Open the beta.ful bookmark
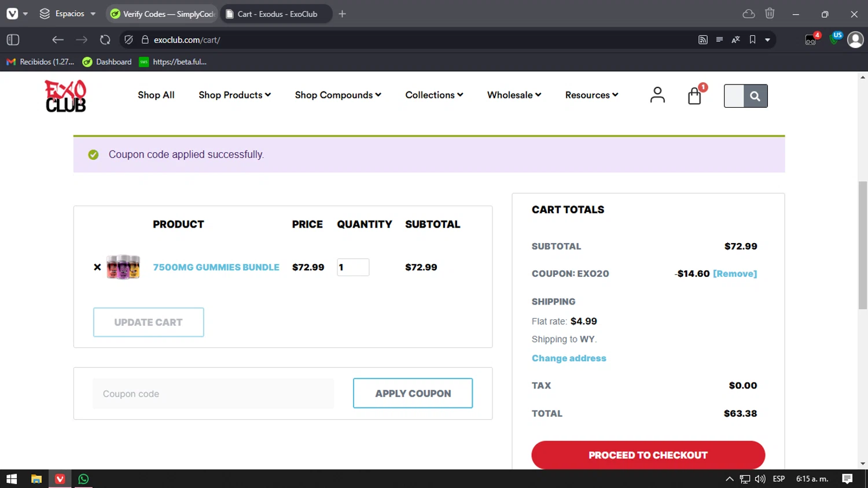 [173, 62]
